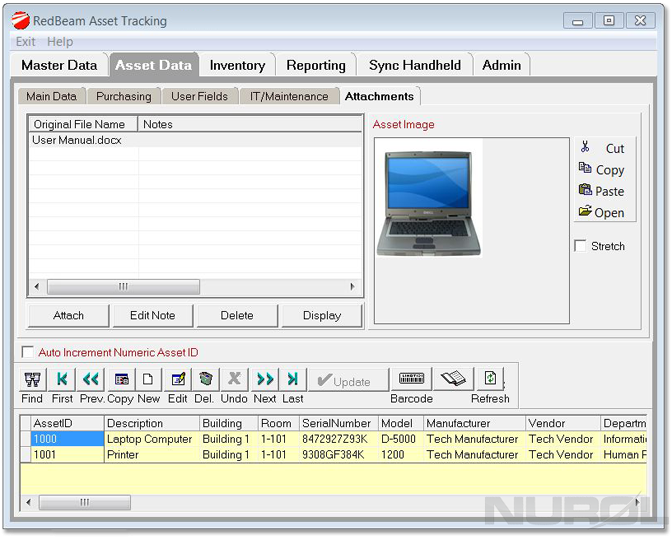671x537 pixels.
Task: Click the Edit record icon
Action: [x=178, y=379]
